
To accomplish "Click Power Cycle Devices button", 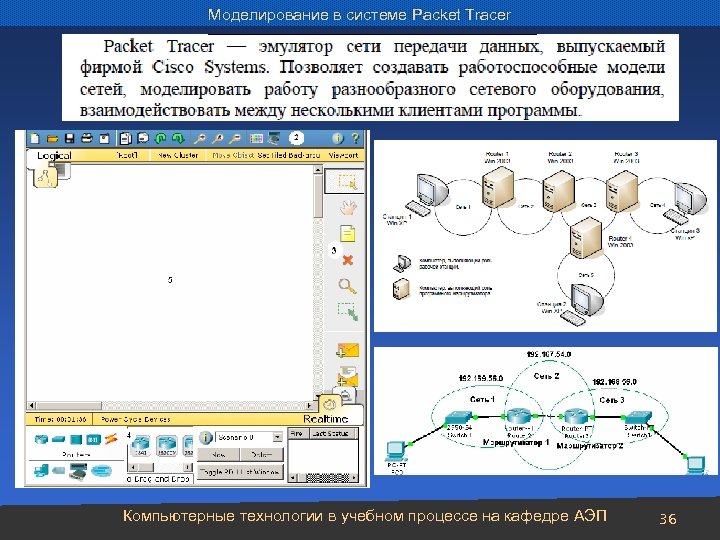I will (x=135, y=419).
